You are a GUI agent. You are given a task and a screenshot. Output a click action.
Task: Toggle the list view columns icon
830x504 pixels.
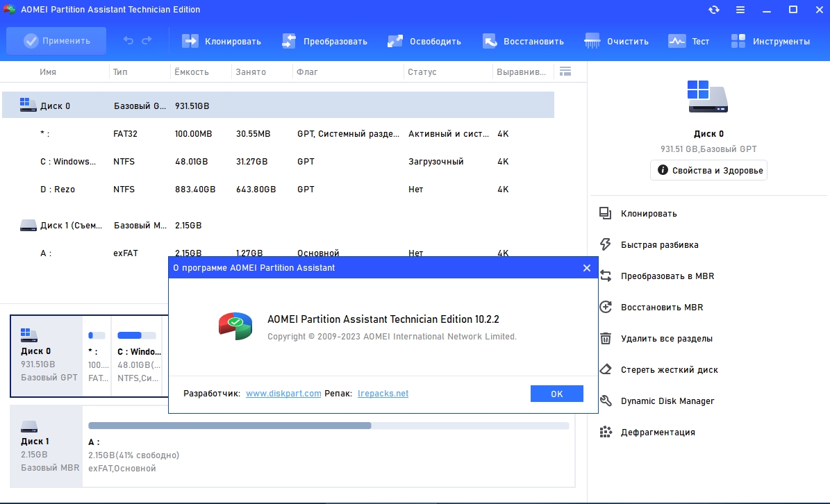tap(565, 72)
